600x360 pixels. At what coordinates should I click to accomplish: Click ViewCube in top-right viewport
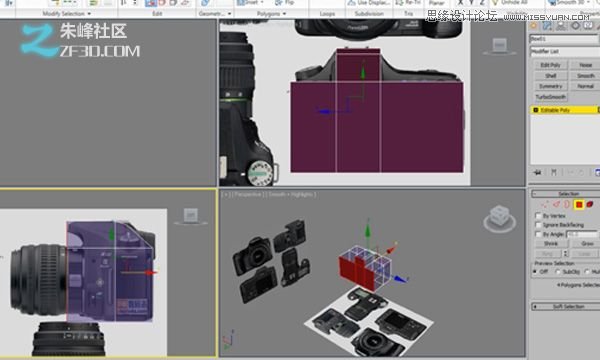coord(499,46)
